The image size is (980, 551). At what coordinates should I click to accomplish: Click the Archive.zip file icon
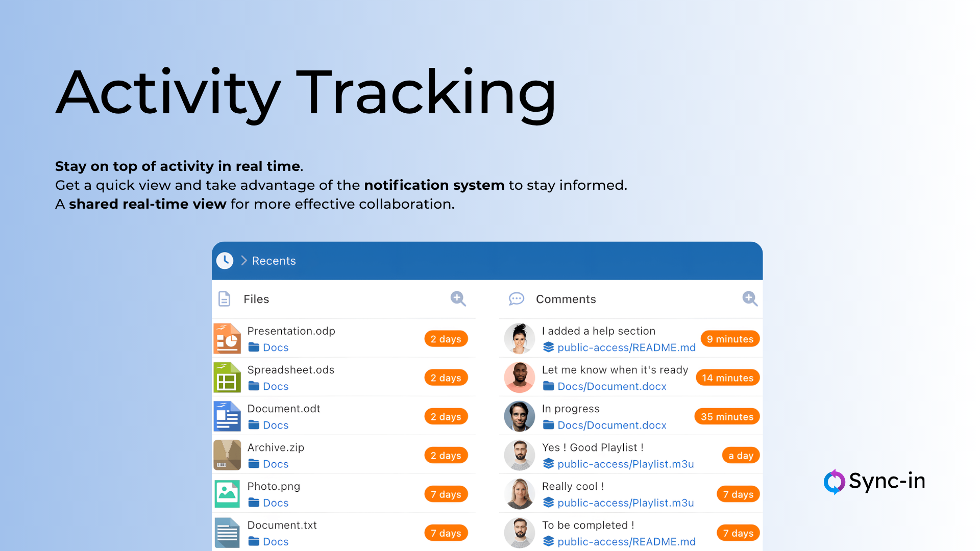coord(227,455)
